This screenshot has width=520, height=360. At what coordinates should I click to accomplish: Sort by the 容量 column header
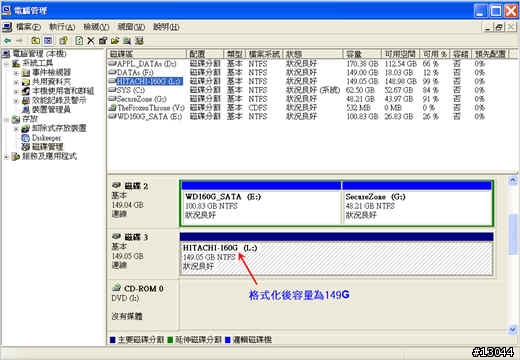[362, 54]
